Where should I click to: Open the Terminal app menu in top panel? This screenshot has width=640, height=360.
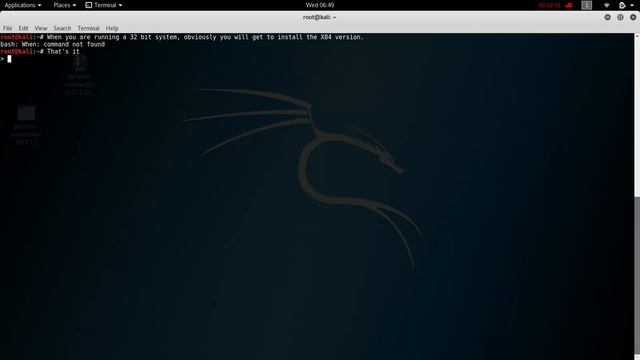104,5
